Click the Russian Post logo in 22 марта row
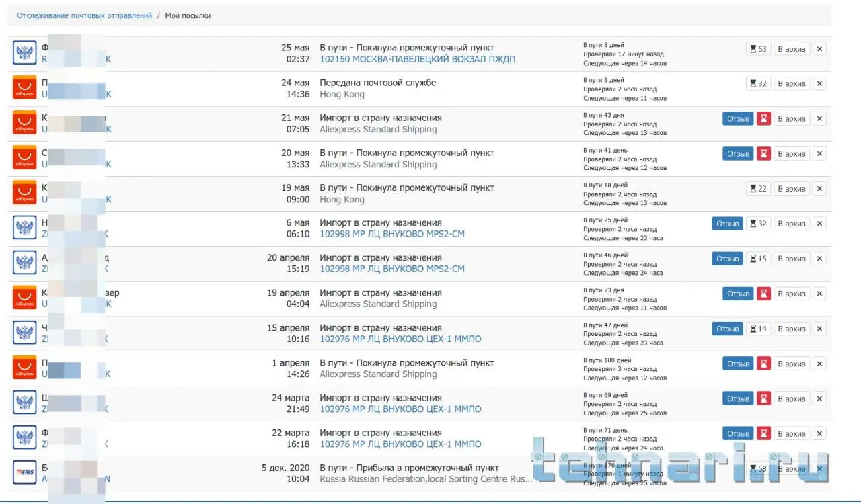Viewport: 861px width, 504px height. [x=25, y=437]
